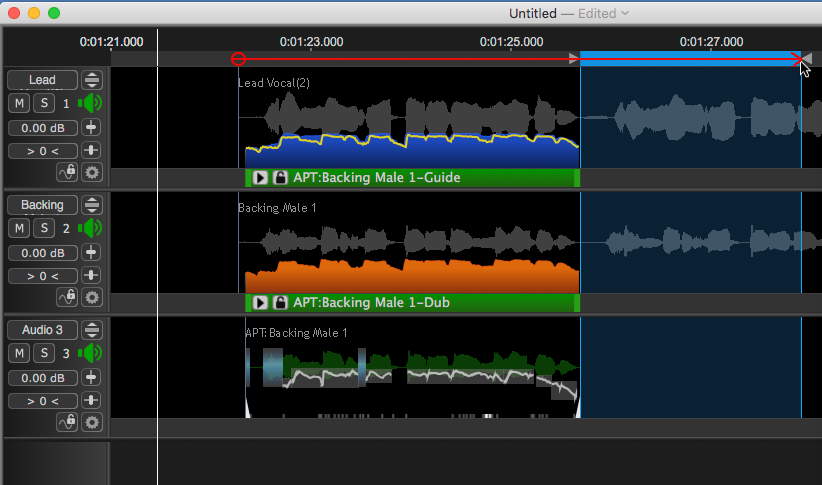This screenshot has height=485, width=822.
Task: Click the Audio 3 track name button
Action: (42, 330)
